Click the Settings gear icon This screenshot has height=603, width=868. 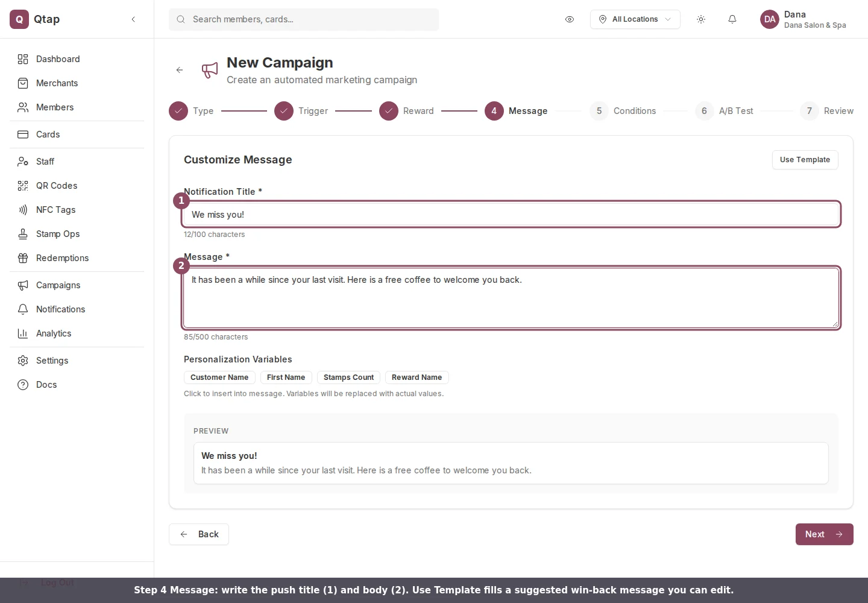click(x=23, y=361)
